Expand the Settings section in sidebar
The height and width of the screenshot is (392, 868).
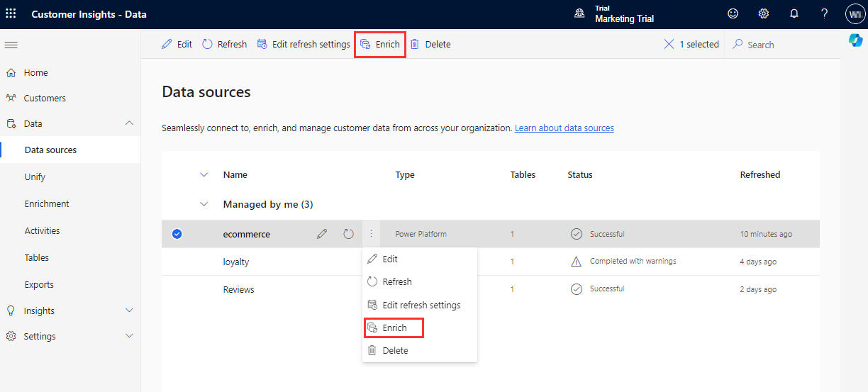(129, 336)
